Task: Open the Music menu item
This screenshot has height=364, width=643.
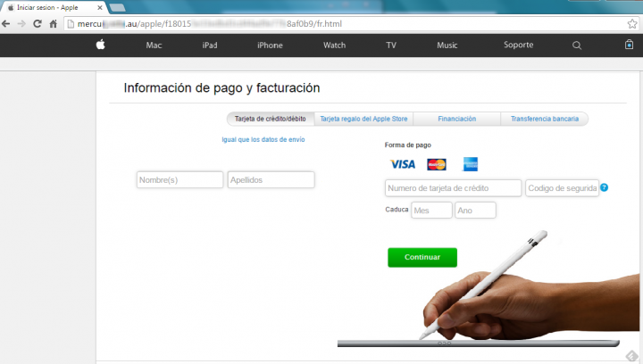Action: (447, 45)
